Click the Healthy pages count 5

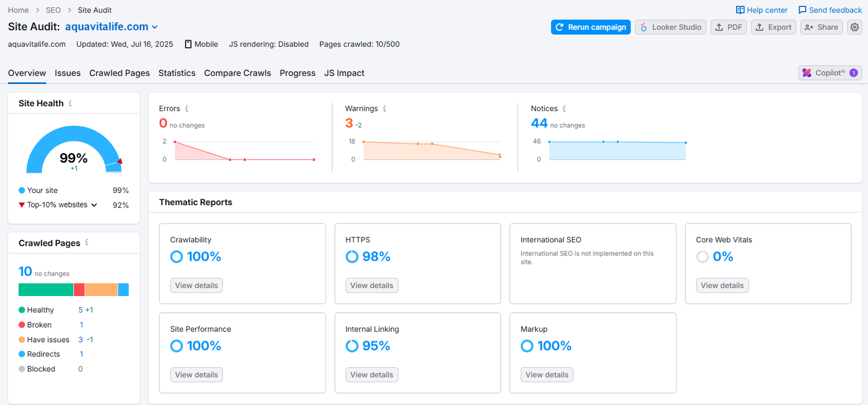pos(80,310)
